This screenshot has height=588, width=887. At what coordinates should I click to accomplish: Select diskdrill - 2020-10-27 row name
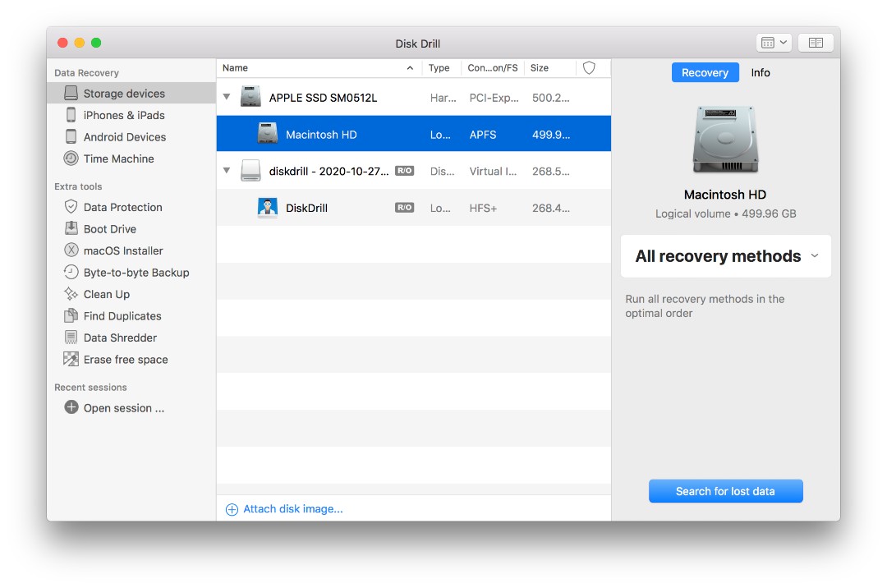329,172
